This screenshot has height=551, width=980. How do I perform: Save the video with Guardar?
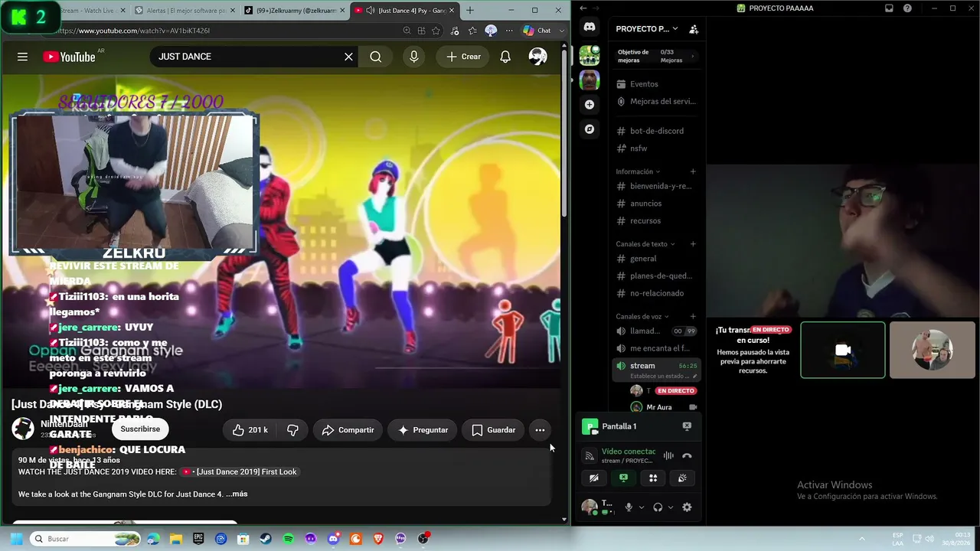pyautogui.click(x=493, y=430)
